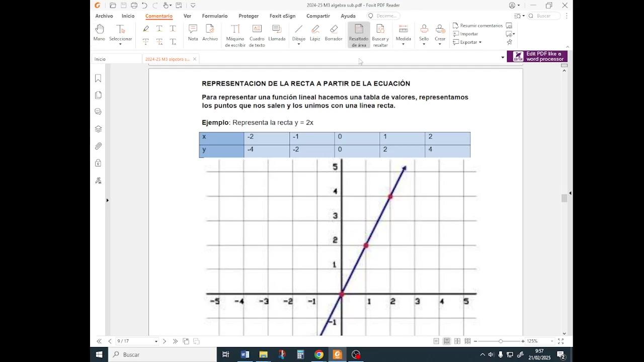
Task: Click the Decirme help search box
Action: tap(384, 16)
